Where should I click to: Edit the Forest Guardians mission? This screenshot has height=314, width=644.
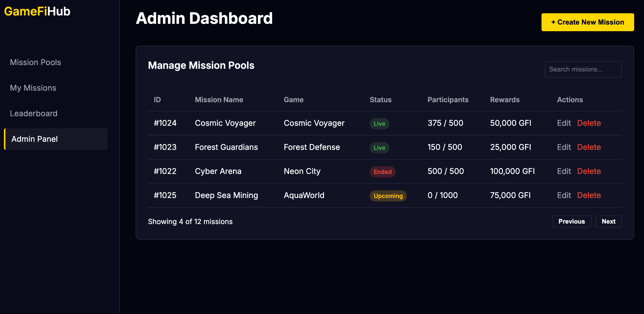564,147
